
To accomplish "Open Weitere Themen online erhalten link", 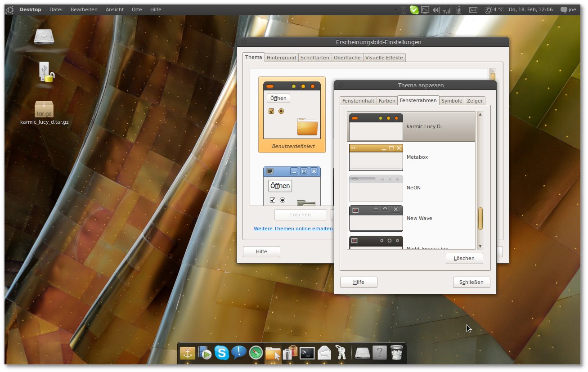I will [x=293, y=229].
